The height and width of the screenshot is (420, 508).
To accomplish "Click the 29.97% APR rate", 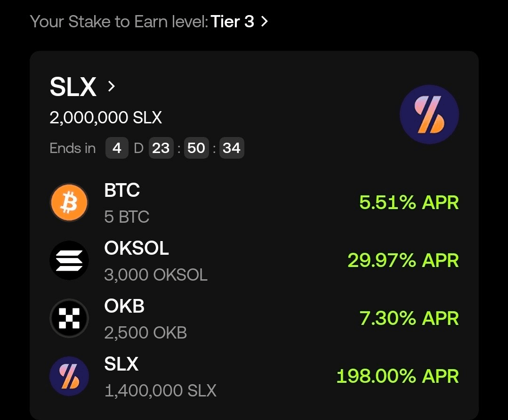I will pyautogui.click(x=403, y=260).
